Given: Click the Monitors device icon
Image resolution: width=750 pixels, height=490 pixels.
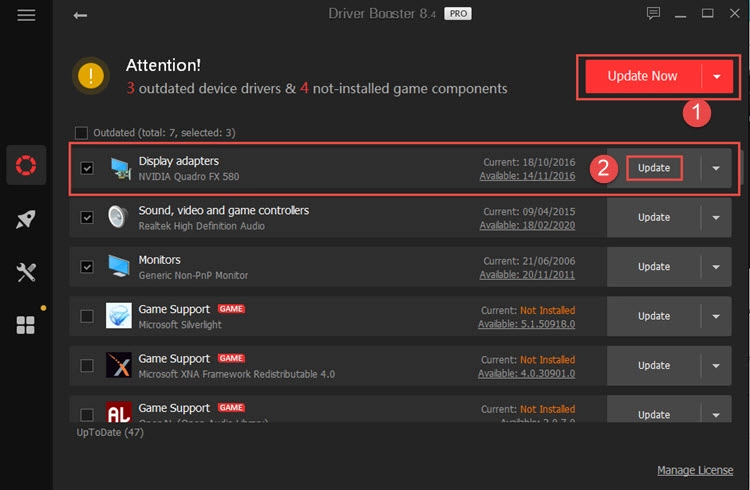Looking at the screenshot, I should click(119, 266).
